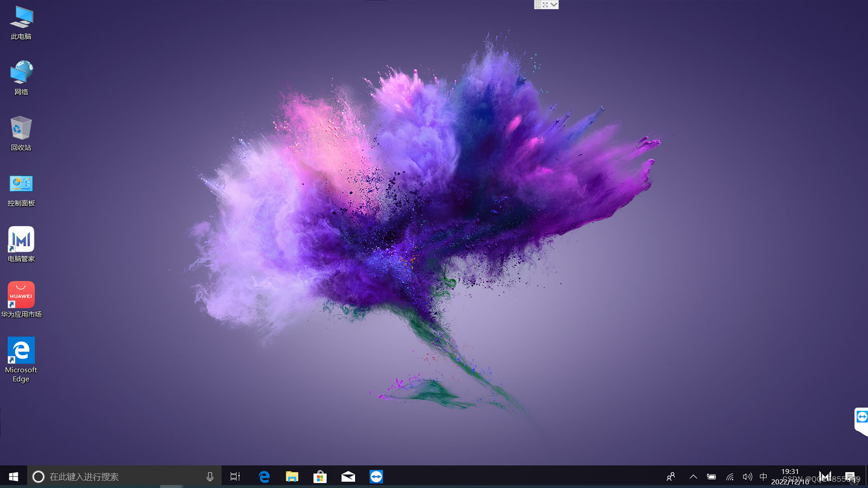Open the Windows Start menu
Viewport: 868px width, 488px height.
(13, 476)
